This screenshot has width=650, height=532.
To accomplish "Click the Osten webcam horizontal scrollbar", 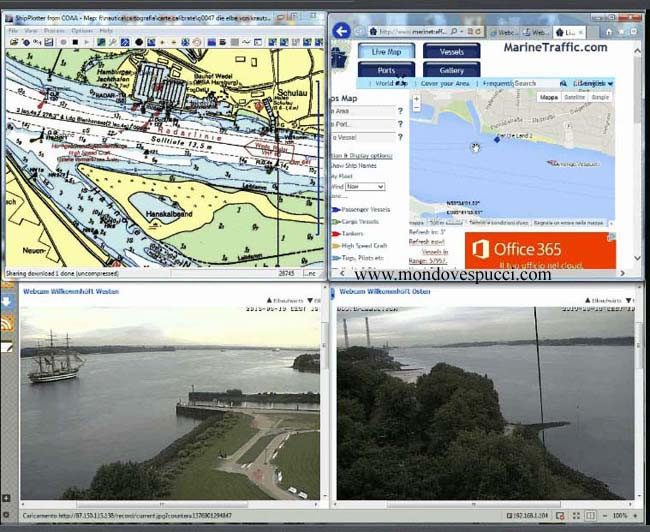I will [x=473, y=505].
